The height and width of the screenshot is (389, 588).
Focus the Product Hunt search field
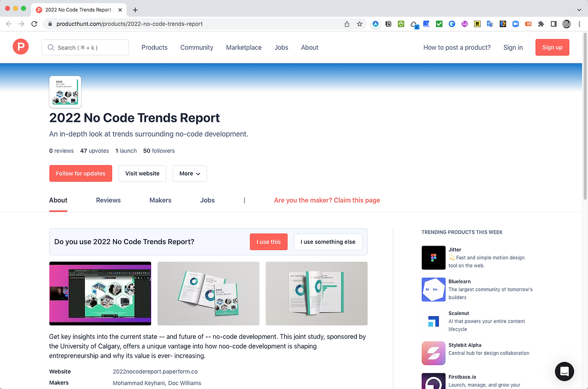(85, 47)
